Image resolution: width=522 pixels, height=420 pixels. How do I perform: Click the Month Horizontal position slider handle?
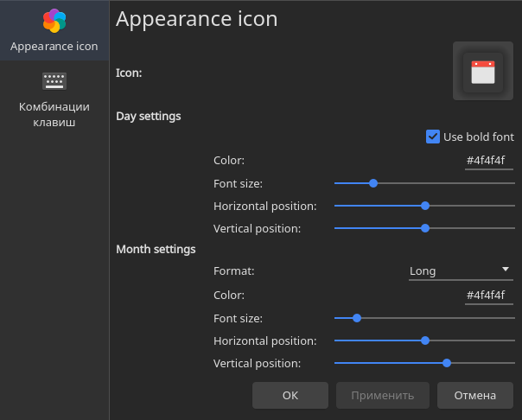click(x=425, y=340)
